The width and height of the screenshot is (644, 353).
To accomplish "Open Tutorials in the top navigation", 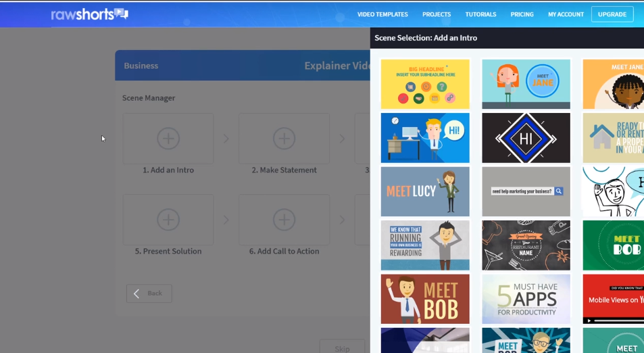I will (x=480, y=14).
